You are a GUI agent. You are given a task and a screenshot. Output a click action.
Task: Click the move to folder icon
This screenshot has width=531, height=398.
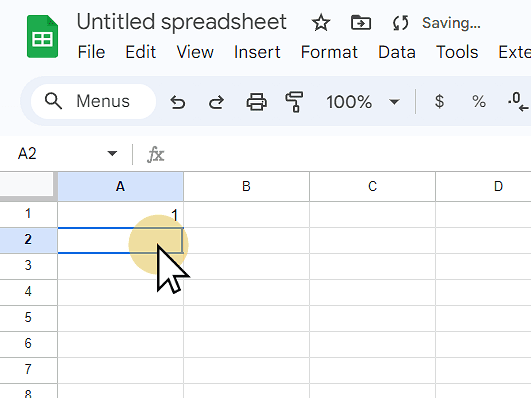361,23
